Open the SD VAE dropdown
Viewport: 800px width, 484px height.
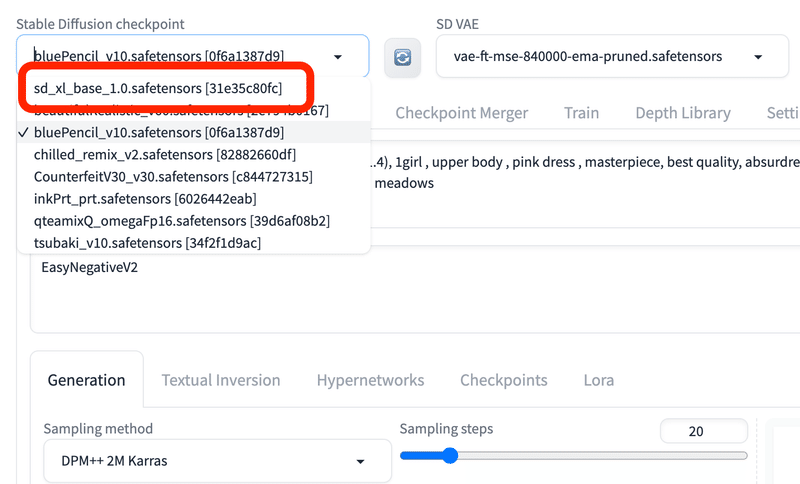[x=612, y=56]
